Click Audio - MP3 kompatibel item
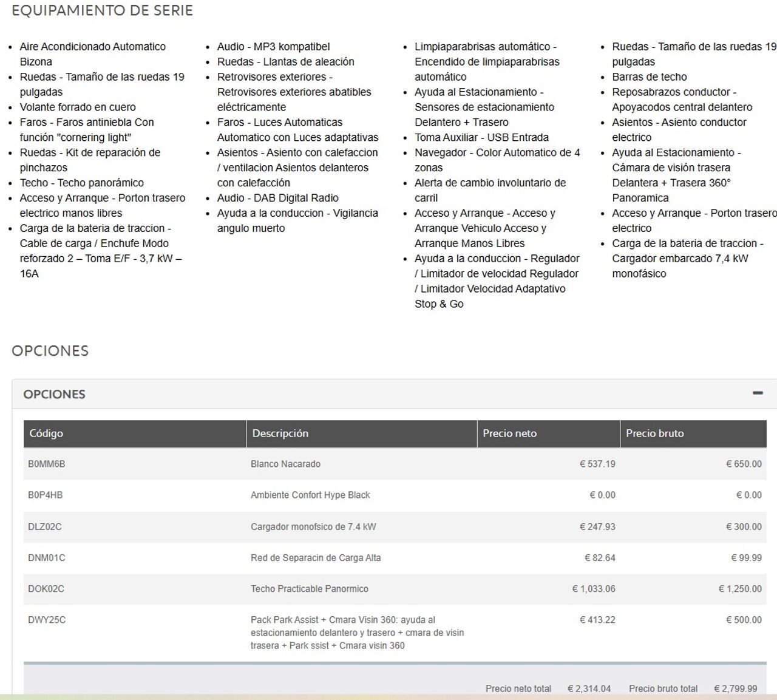 pyautogui.click(x=274, y=47)
